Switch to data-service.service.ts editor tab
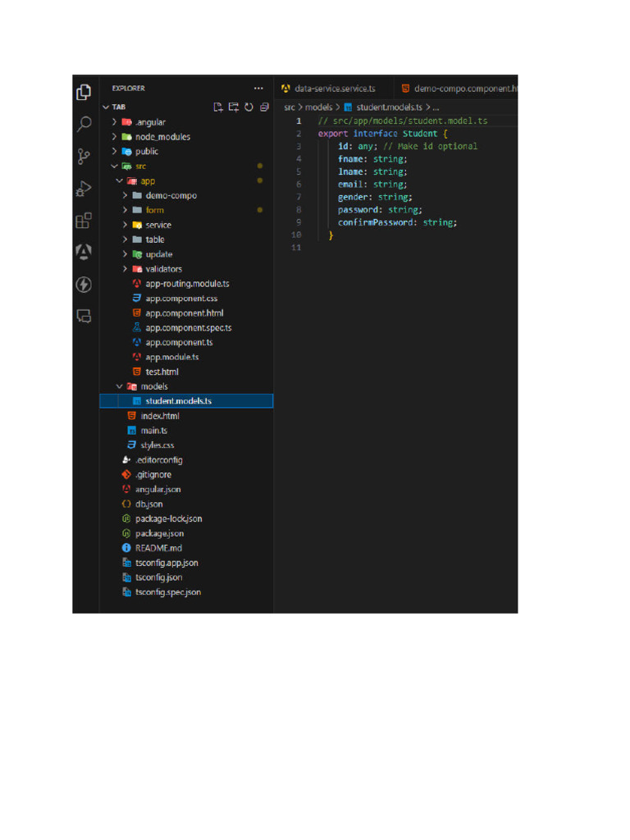The height and width of the screenshot is (840, 630). (x=334, y=89)
